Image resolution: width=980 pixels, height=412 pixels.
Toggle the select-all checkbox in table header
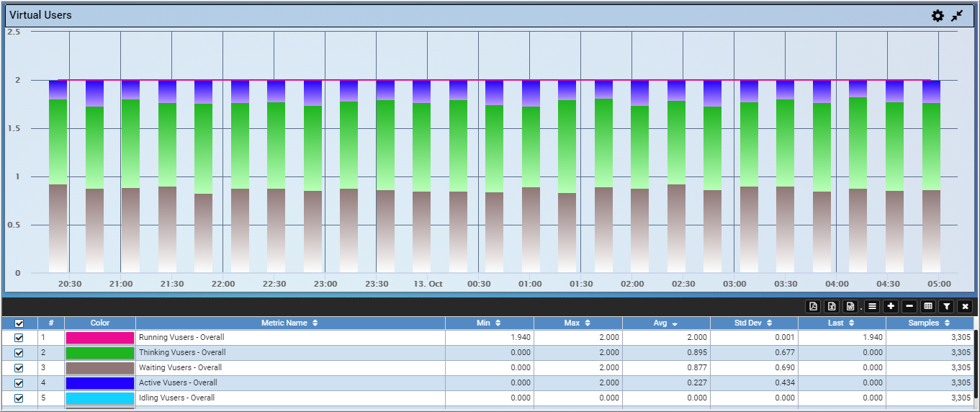click(19, 323)
